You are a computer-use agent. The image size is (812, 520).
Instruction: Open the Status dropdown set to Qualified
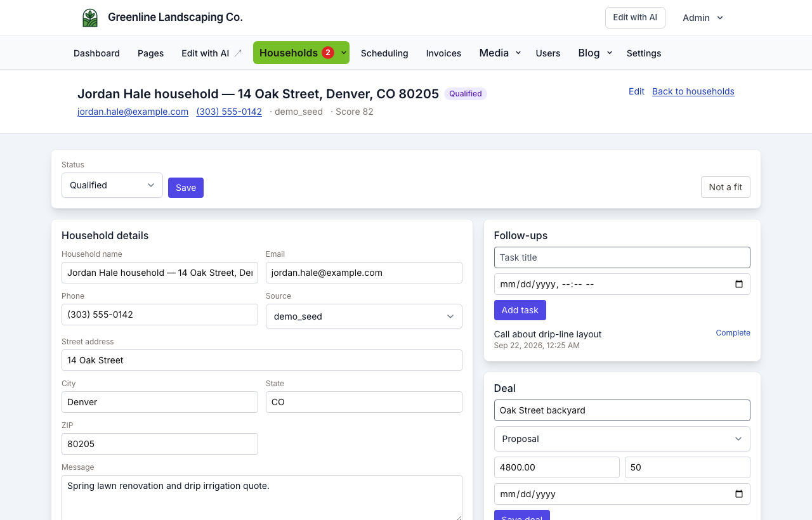(112, 185)
